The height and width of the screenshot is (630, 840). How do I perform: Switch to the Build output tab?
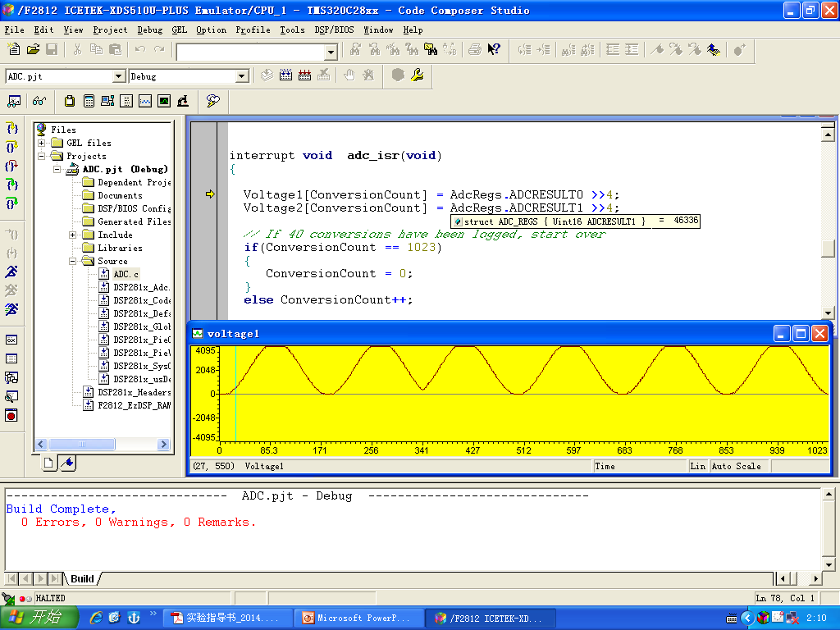coord(83,578)
